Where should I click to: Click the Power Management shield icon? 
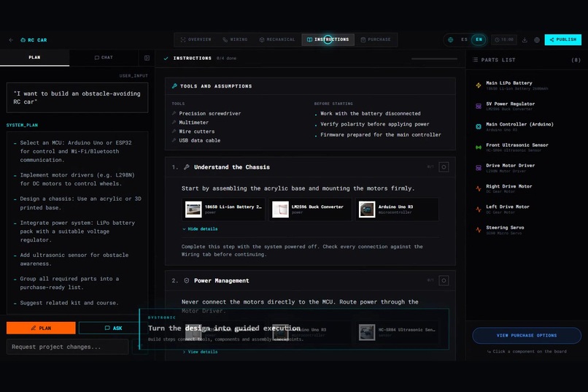pyautogui.click(x=186, y=280)
